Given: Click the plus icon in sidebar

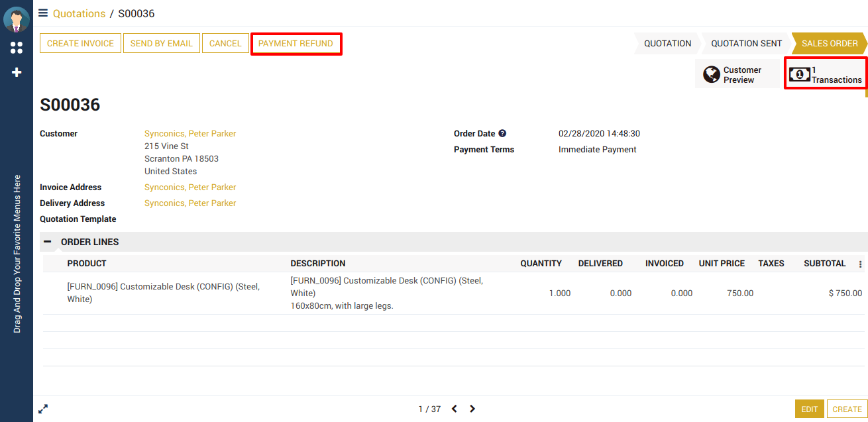Looking at the screenshot, I should pos(17,72).
